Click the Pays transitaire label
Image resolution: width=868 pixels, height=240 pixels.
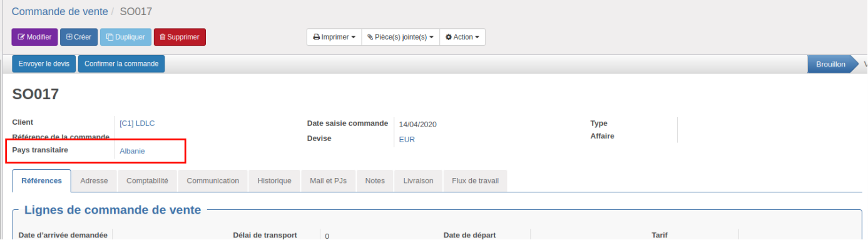pyautogui.click(x=40, y=150)
